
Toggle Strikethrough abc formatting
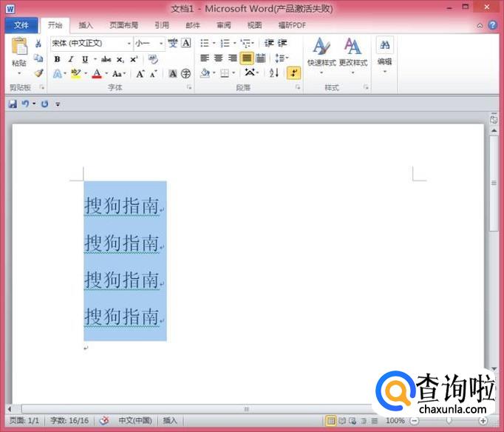[x=106, y=59]
